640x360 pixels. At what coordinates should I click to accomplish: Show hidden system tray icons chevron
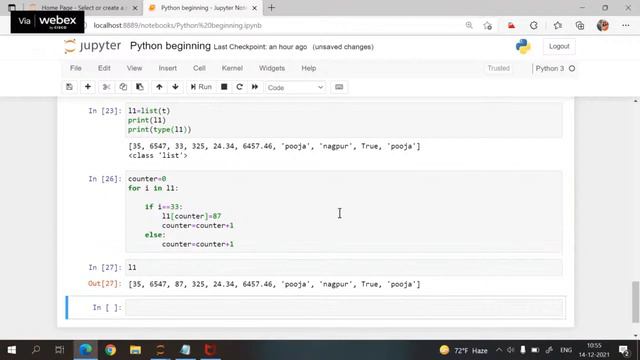[499, 350]
